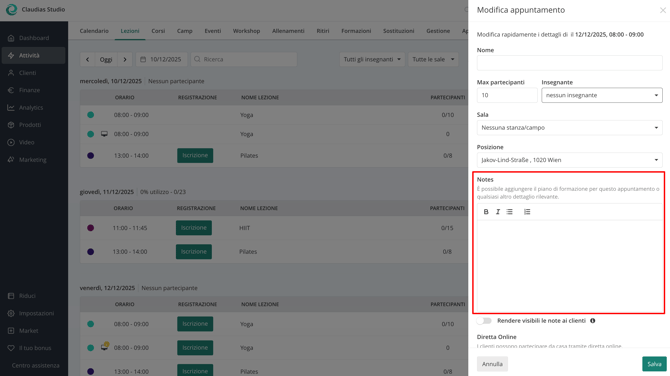Switch to the Workshop tab
The height and width of the screenshot is (376, 670).
246,31
